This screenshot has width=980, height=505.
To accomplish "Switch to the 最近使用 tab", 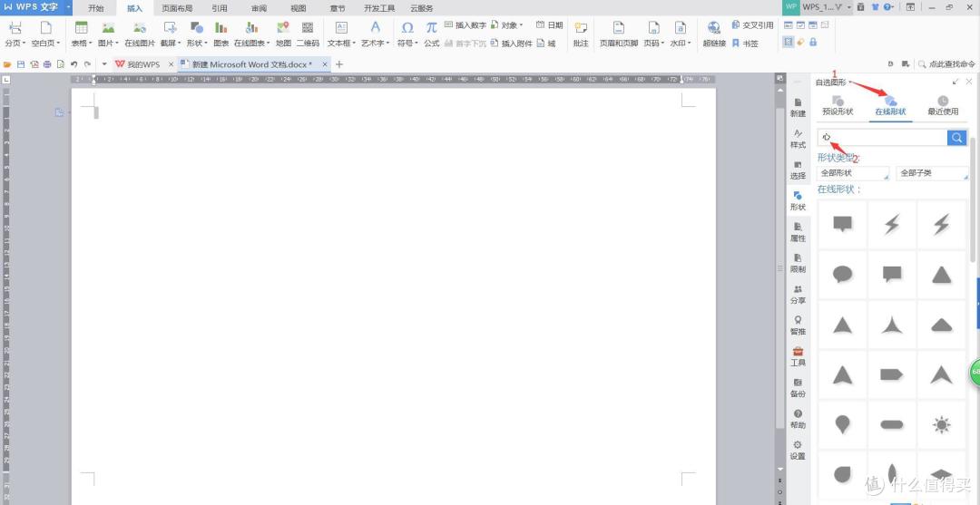I will (943, 106).
